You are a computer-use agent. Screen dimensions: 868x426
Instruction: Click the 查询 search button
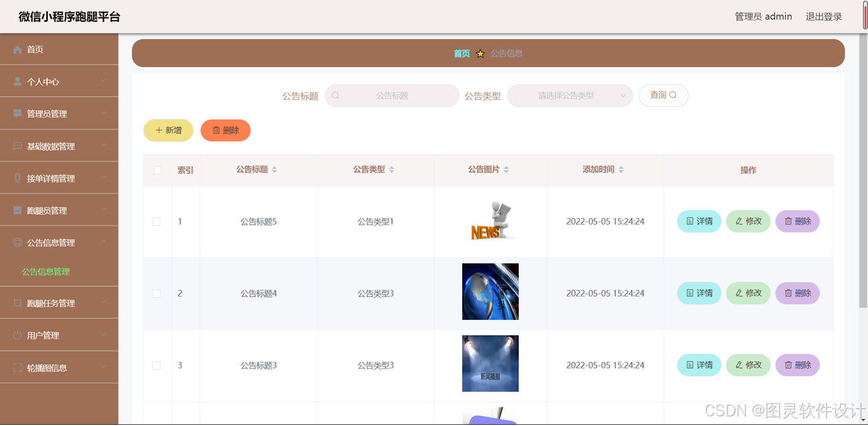[x=664, y=95]
